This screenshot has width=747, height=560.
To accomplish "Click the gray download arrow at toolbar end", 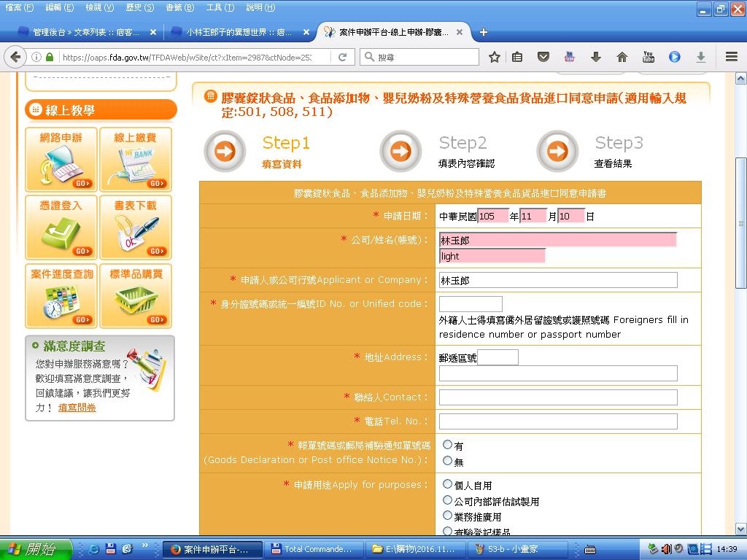I will [x=701, y=57].
